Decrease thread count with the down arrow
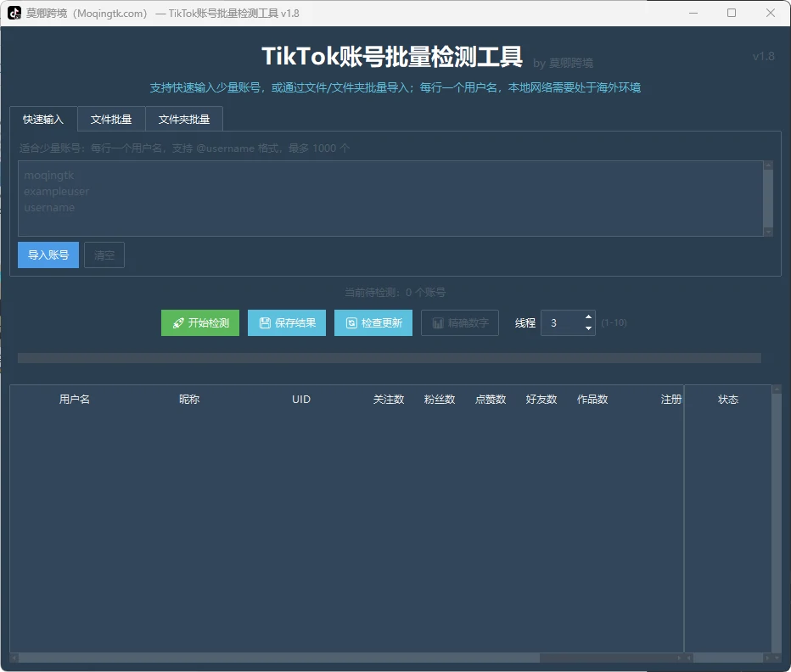 click(x=588, y=328)
